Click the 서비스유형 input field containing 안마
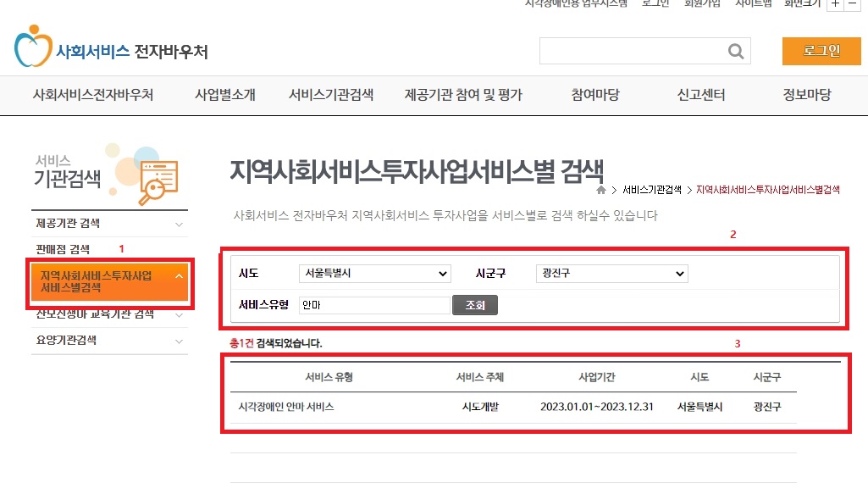Screen dimensions: 868x494 [x=373, y=304]
